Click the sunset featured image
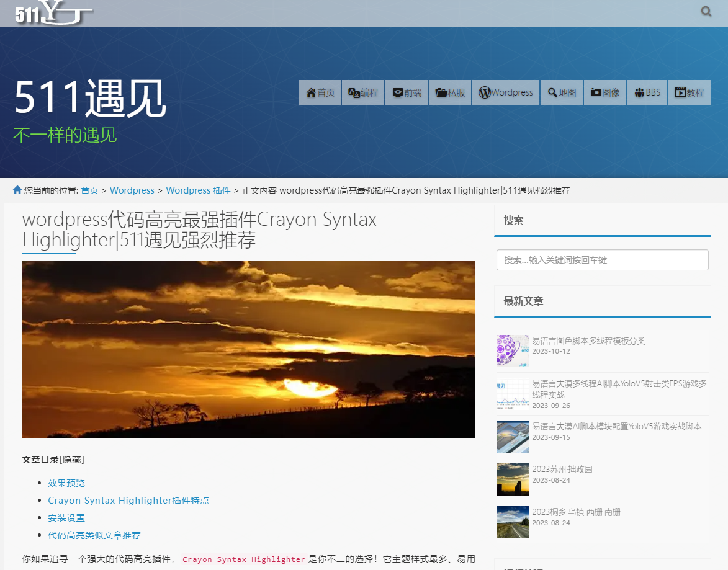The width and height of the screenshot is (728, 570). pyautogui.click(x=249, y=349)
